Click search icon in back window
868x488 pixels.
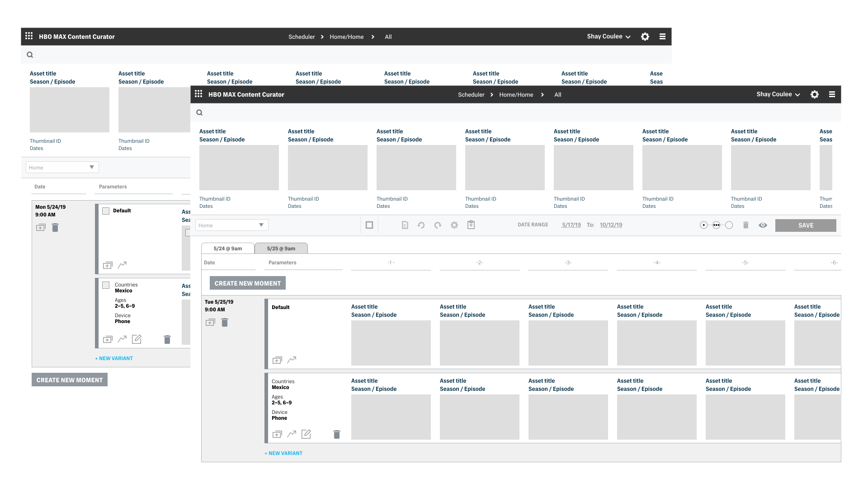click(30, 55)
